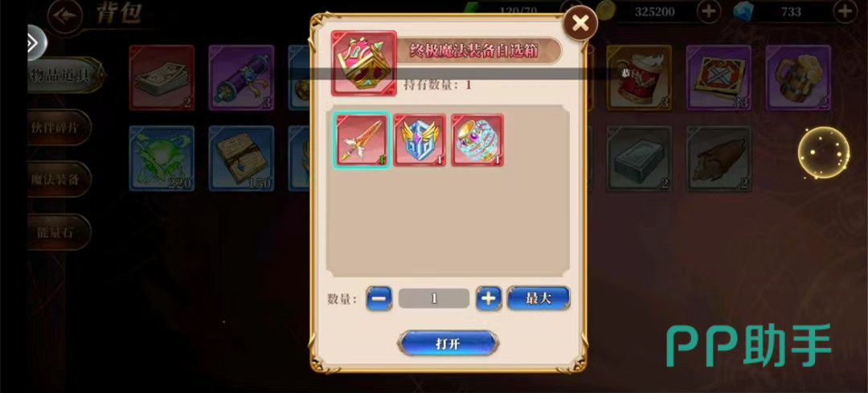Go back using the arrow icon
Viewport: 868px width, 393px height.
(65, 15)
